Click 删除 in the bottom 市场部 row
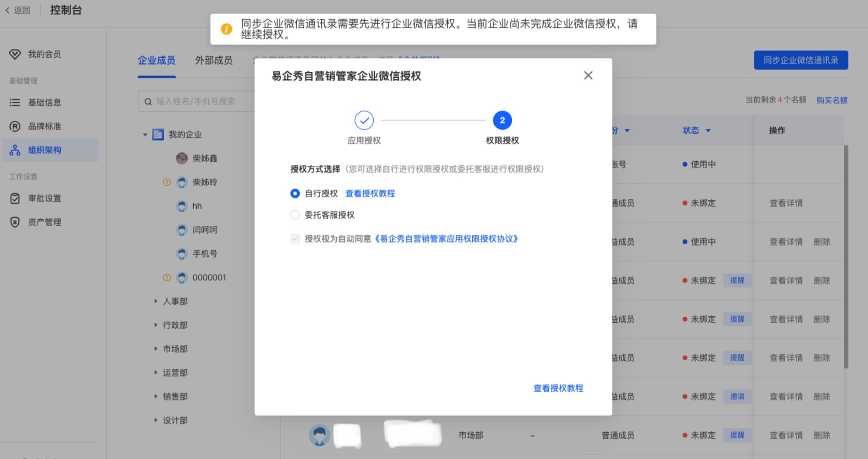 (822, 435)
